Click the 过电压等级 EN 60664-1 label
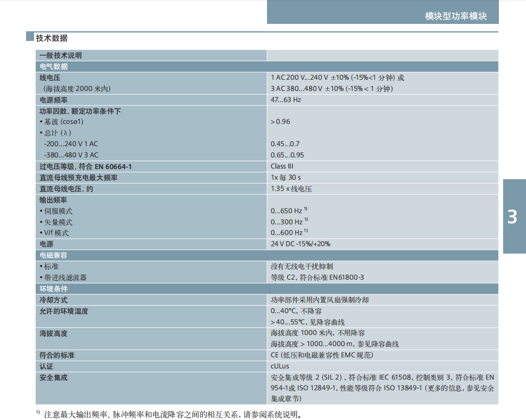Screen dimensions: 526x420 coord(86,166)
